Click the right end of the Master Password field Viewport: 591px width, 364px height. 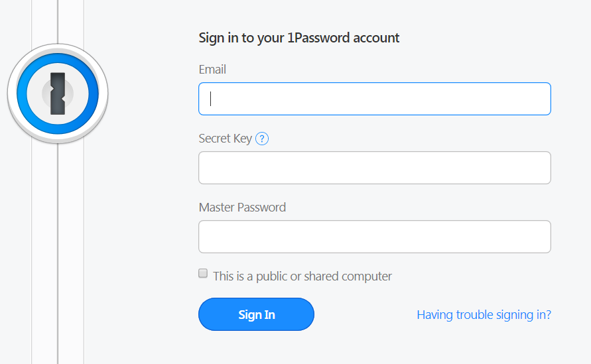[x=539, y=237]
